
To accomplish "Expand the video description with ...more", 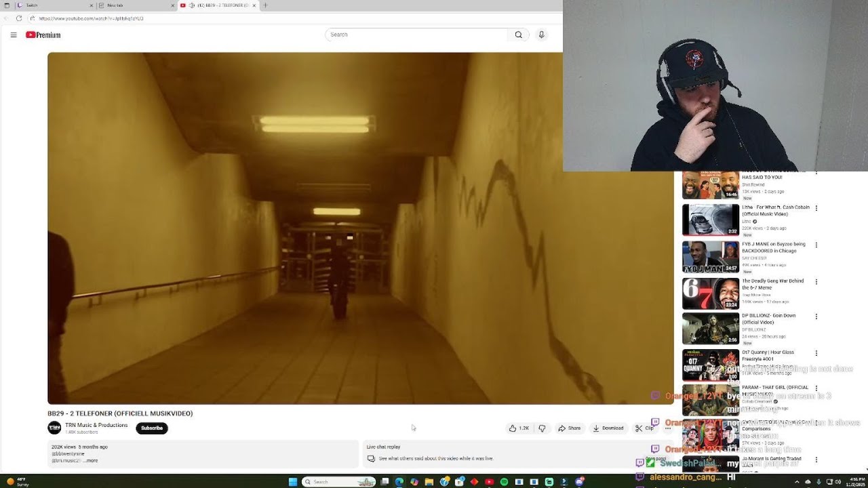I will coord(90,461).
